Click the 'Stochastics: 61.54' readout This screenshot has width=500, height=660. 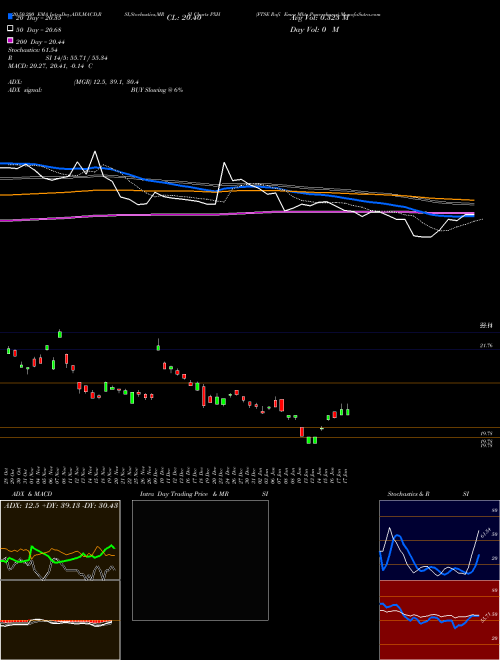point(32,50)
